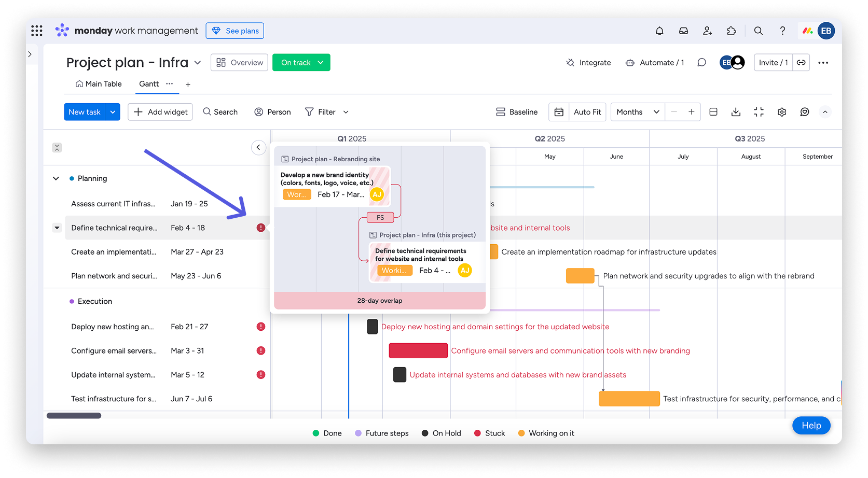
Task: Open the Months timescale dropdown
Action: point(637,112)
